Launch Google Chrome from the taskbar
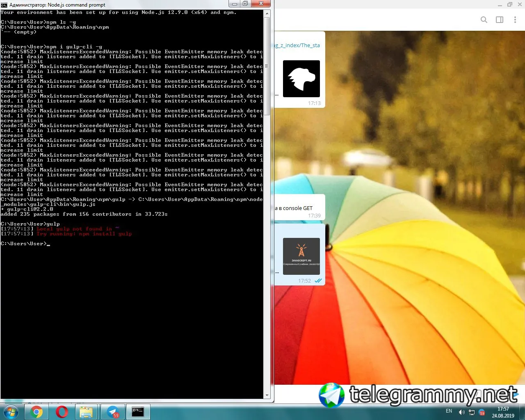This screenshot has height=420, width=525. click(36, 411)
